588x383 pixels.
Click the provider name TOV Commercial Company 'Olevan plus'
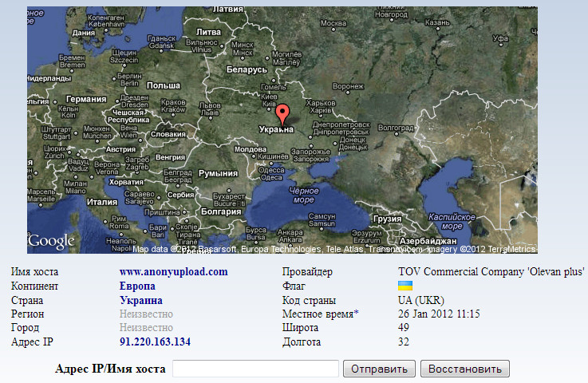pos(491,271)
